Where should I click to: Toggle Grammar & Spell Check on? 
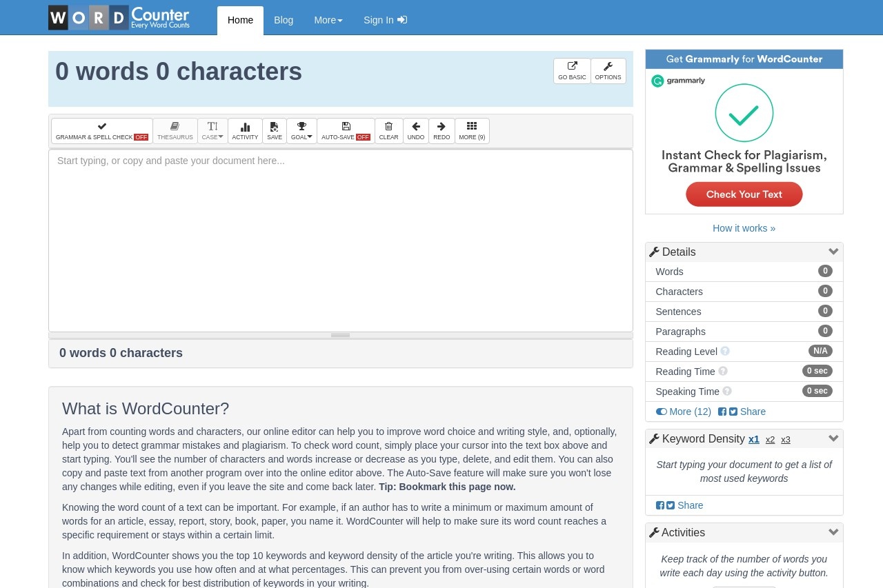tap(102, 130)
